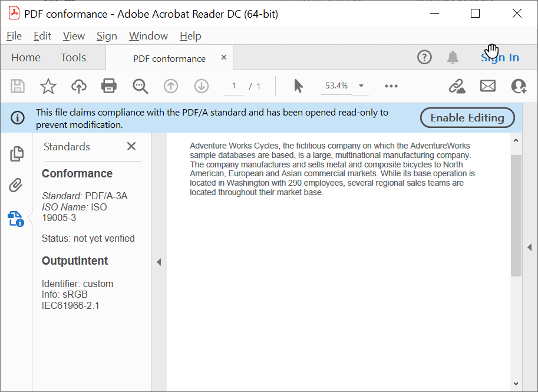Close the PDF conformance tab
The width and height of the screenshot is (538, 392).
click(x=224, y=57)
